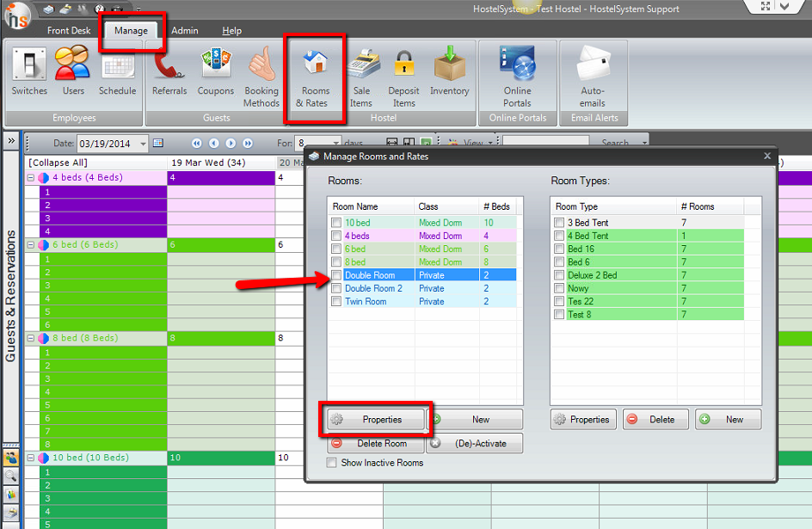Image resolution: width=812 pixels, height=529 pixels.
Task: Open the Search dropdown arrow
Action: click(645, 143)
